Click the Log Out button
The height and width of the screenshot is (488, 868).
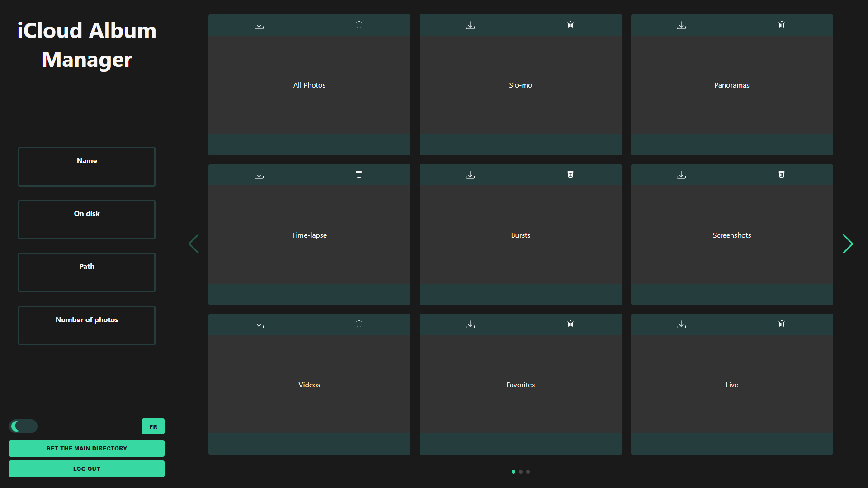(87, 469)
